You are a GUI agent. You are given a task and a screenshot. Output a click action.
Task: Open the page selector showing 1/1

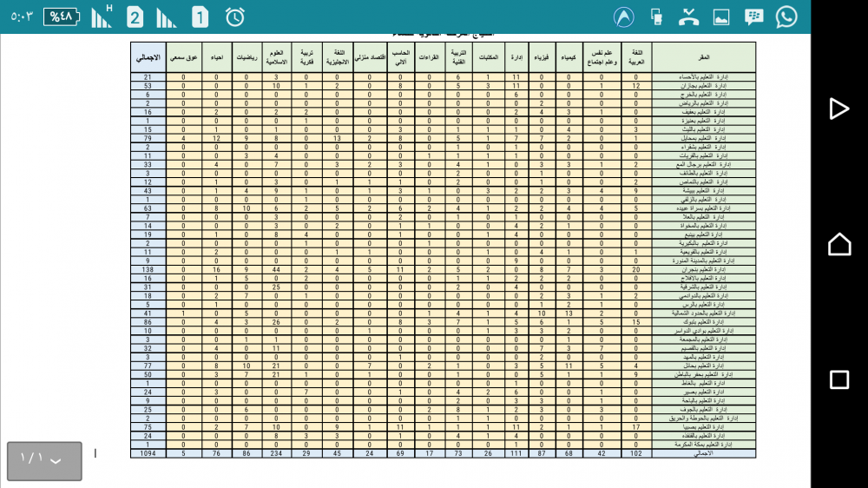tap(44, 461)
